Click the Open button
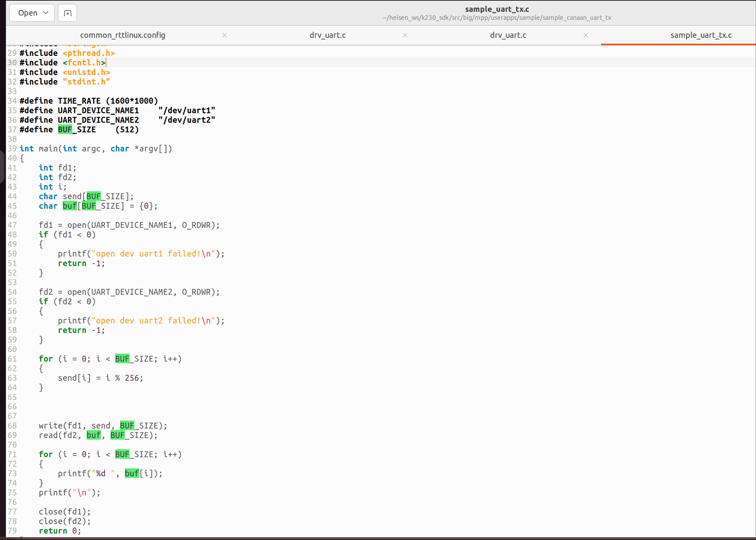Image resolution: width=756 pixels, height=540 pixels. 28,13
